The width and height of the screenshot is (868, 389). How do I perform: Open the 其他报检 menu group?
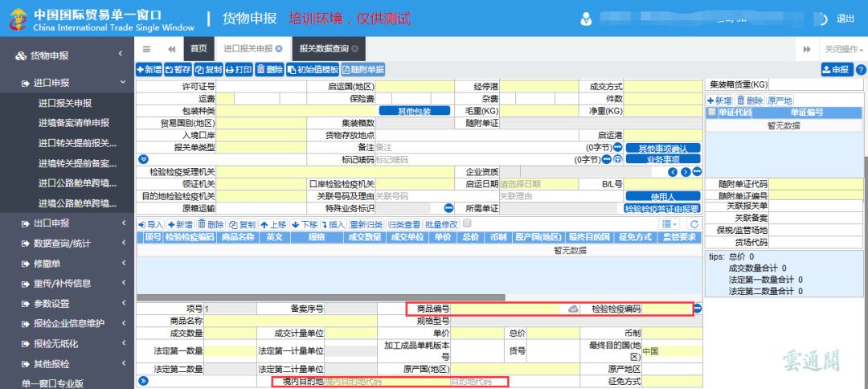tap(67, 364)
